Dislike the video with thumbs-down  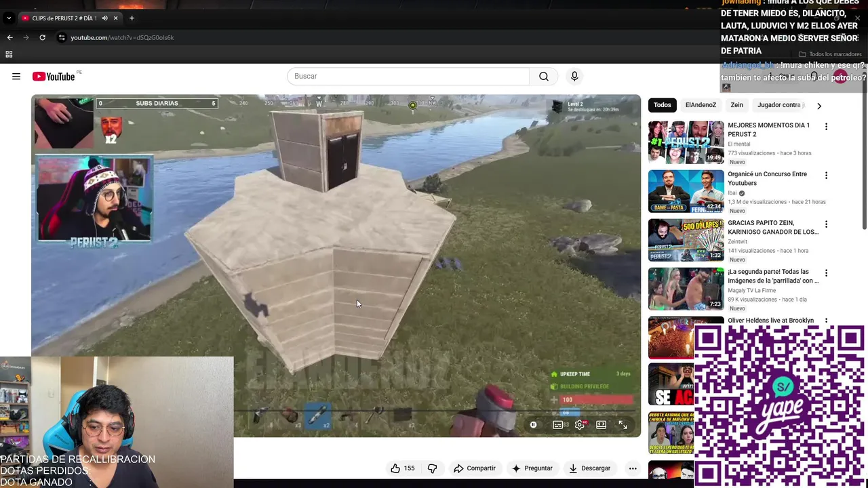pyautogui.click(x=432, y=468)
